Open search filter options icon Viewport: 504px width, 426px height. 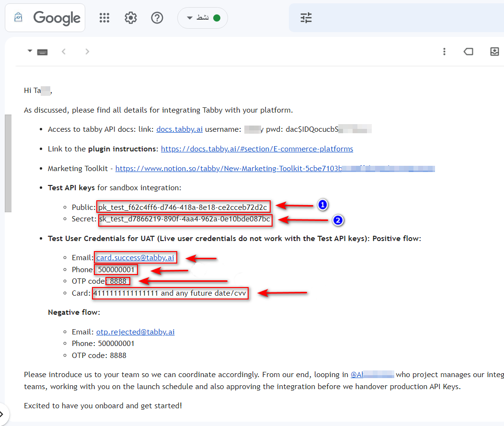[306, 18]
